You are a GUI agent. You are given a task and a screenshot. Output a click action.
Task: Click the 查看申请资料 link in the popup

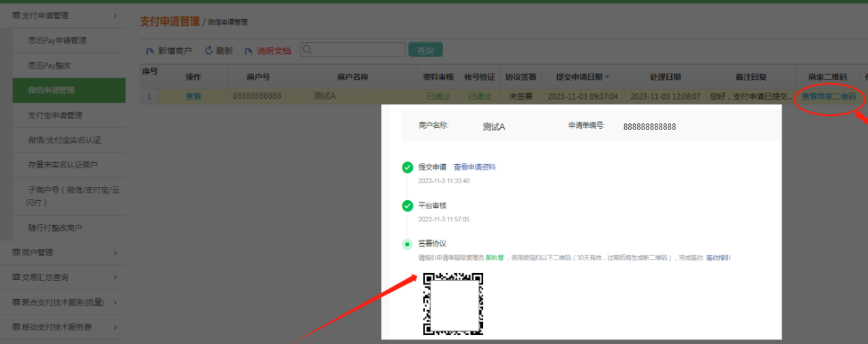(475, 167)
